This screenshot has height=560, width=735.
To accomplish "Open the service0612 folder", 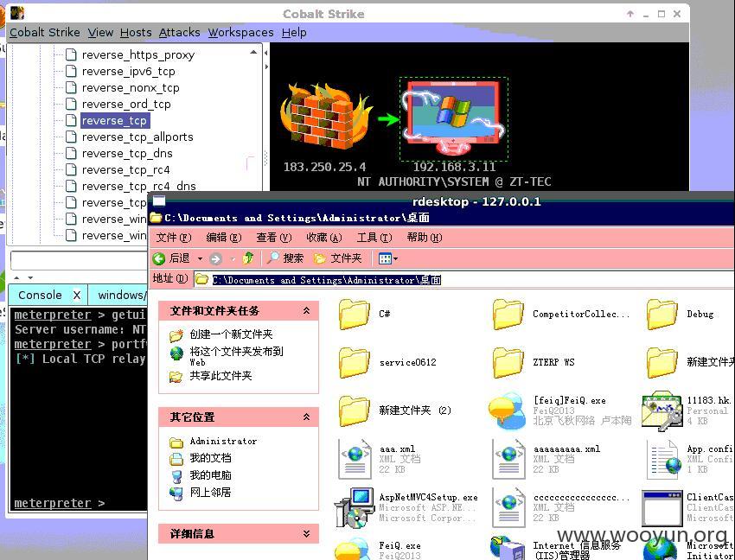I will click(354, 362).
